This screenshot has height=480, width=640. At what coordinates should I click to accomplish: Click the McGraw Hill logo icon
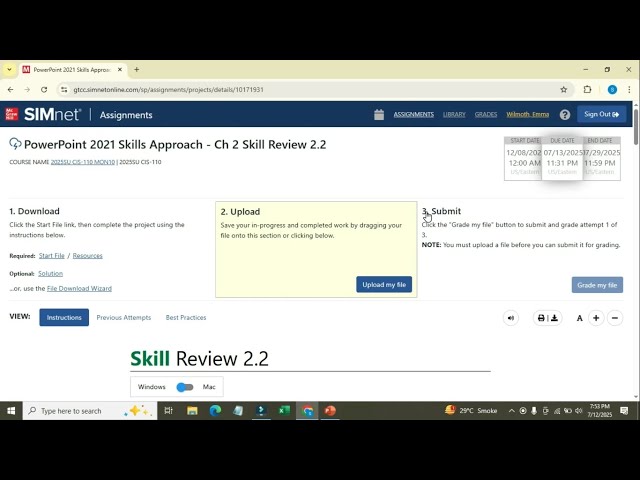click(12, 114)
